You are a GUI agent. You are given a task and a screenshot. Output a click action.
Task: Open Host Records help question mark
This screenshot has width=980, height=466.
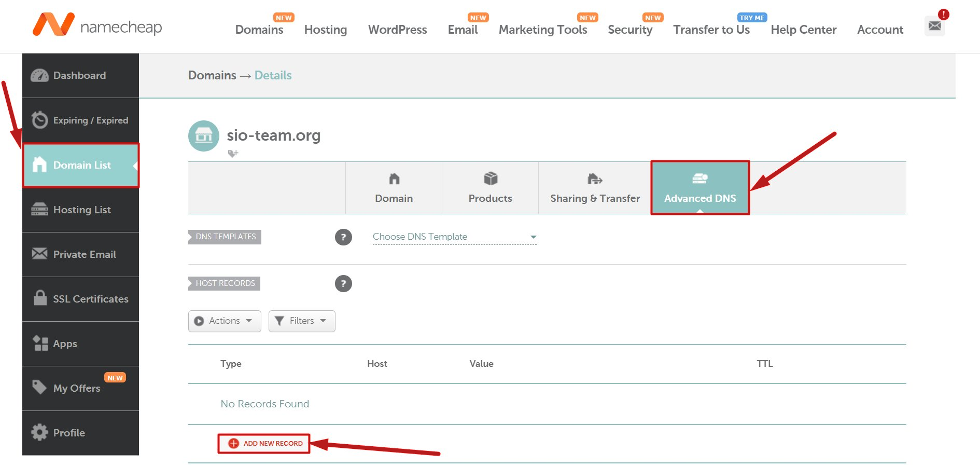[343, 284]
